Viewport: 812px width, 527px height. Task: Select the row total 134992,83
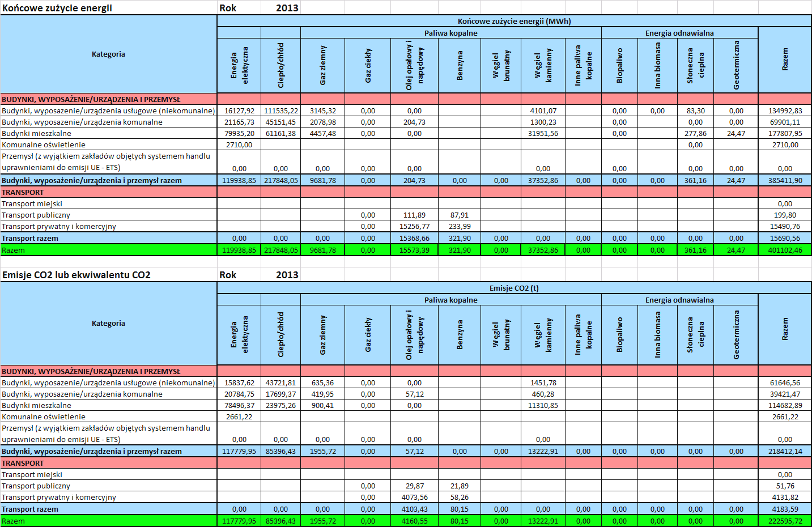point(785,110)
